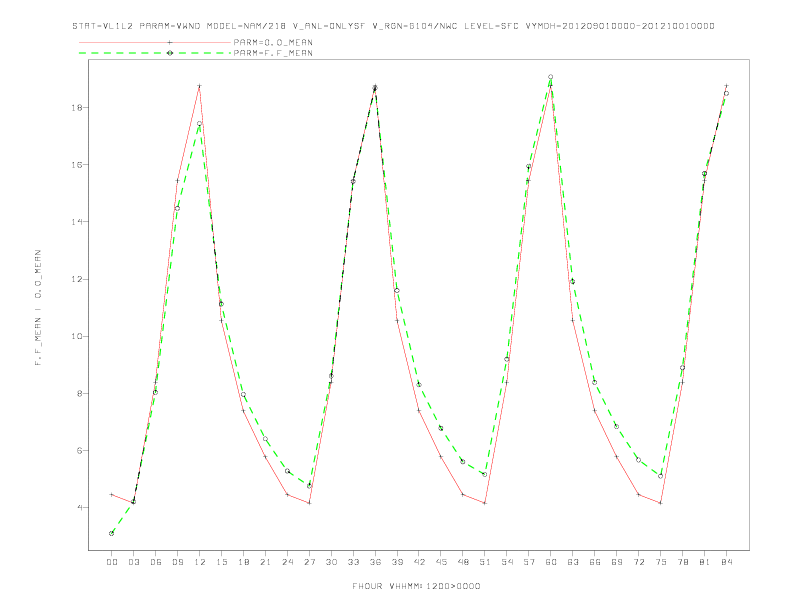
Task: Click x-axis forecast hour label 75
Action: [661, 562]
